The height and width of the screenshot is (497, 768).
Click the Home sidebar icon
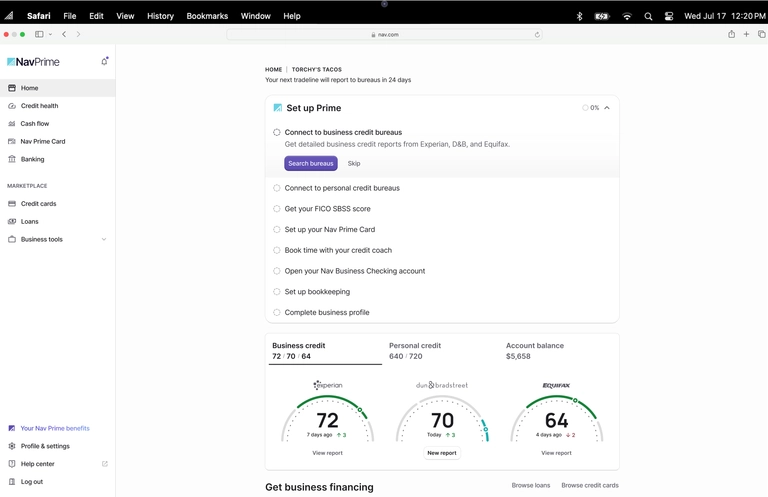click(12, 88)
